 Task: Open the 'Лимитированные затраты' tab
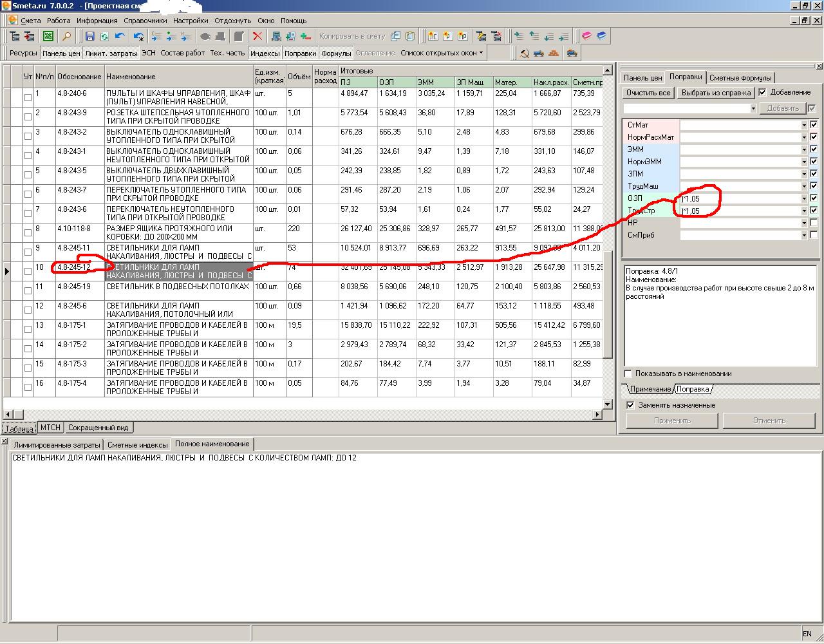[57, 444]
